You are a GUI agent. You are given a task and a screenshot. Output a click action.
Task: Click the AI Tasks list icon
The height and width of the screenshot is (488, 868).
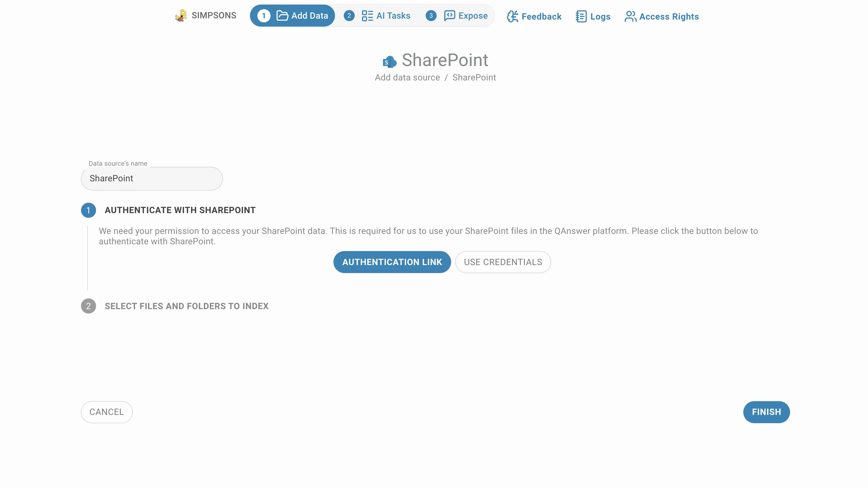367,16
